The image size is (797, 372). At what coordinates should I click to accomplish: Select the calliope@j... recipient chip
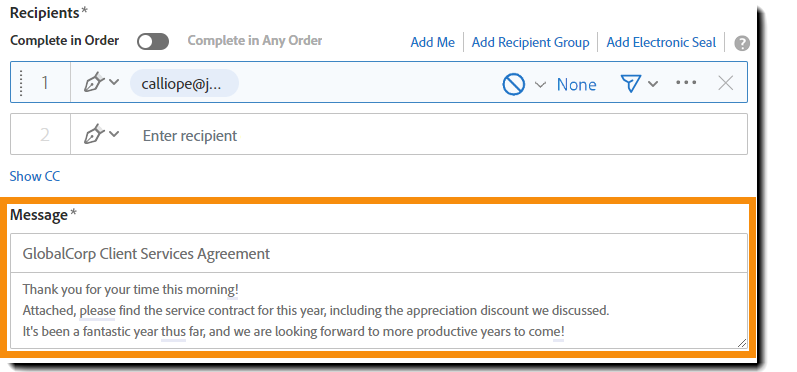tap(185, 83)
